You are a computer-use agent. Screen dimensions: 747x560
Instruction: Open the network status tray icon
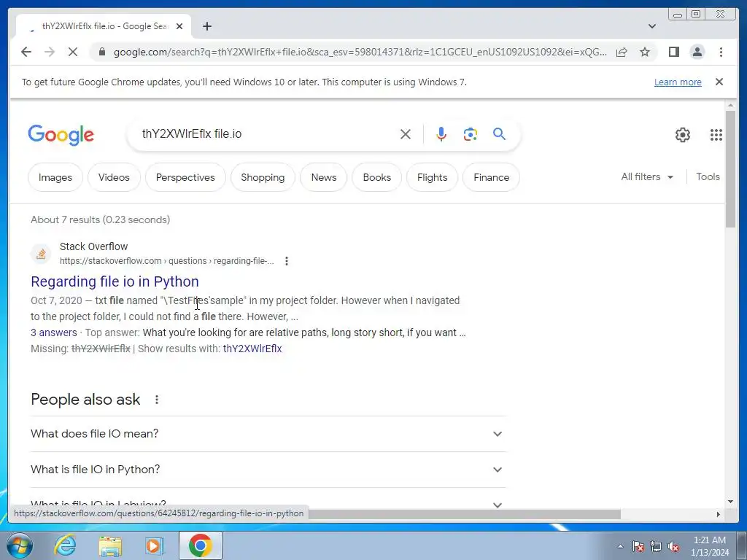point(656,546)
